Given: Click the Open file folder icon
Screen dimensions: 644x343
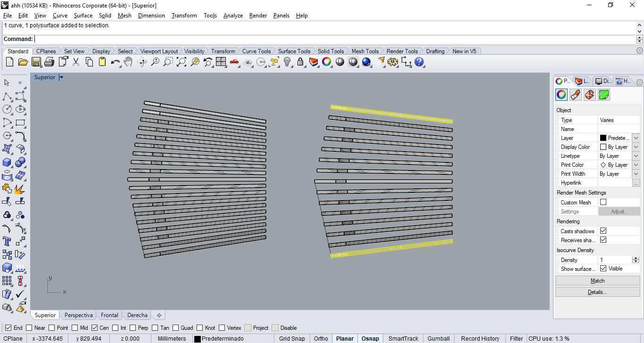Looking at the screenshot, I should (23, 62).
